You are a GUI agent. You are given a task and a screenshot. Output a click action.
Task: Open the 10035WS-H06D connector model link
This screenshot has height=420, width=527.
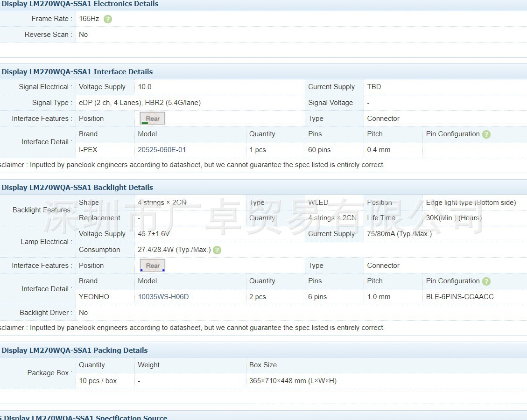(x=163, y=297)
